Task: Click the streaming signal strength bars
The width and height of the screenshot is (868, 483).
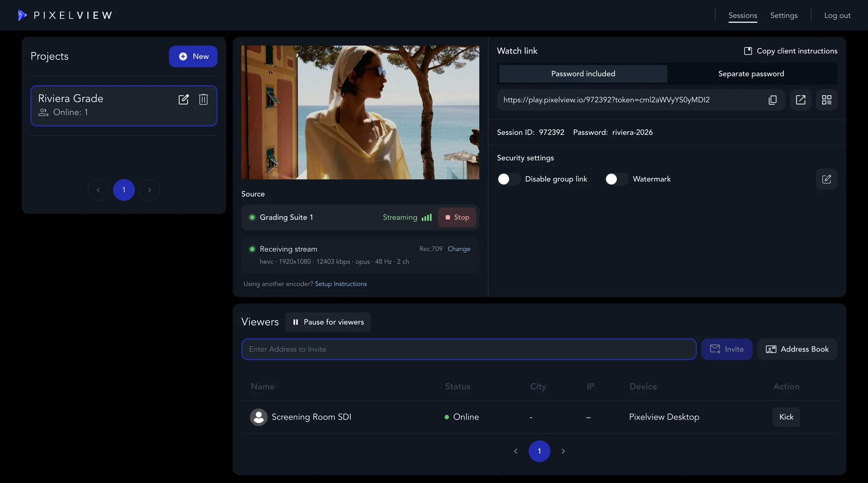Action: [427, 217]
